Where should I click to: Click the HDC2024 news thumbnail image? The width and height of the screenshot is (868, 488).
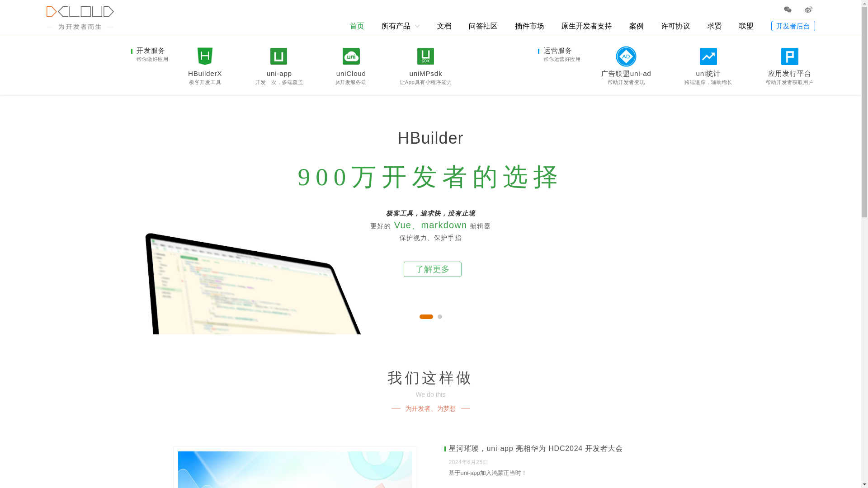(x=295, y=469)
